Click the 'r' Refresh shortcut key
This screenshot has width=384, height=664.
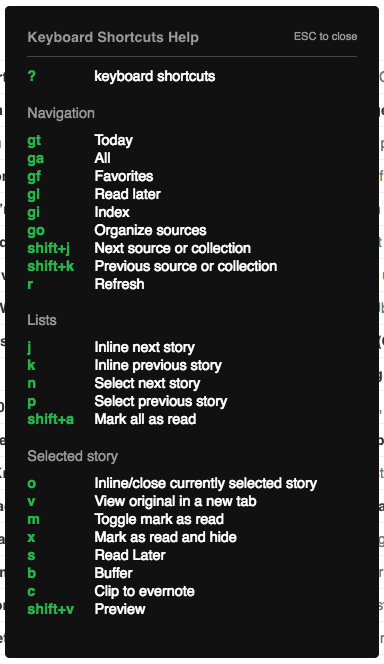pos(30,284)
